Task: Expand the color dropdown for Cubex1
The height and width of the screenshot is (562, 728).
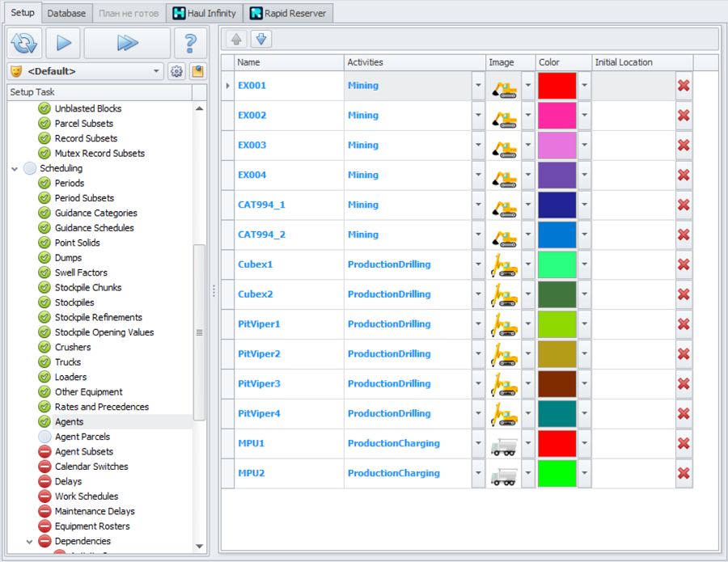Action: [585, 265]
